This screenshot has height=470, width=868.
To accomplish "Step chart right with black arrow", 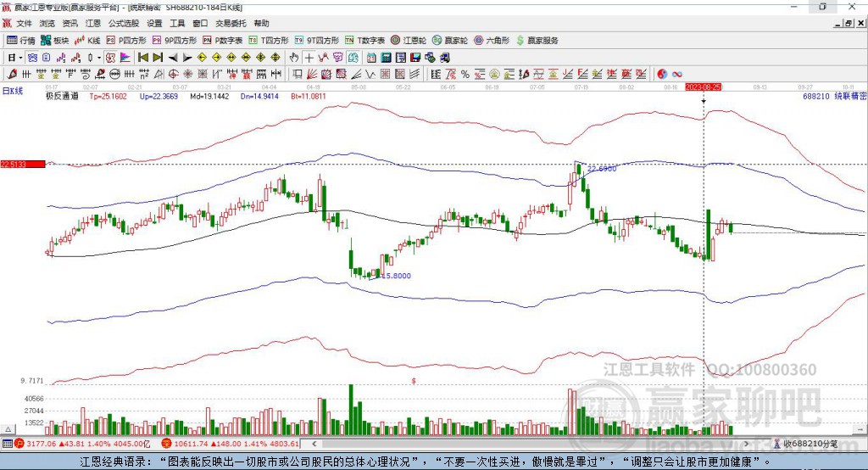I will (x=187, y=58).
